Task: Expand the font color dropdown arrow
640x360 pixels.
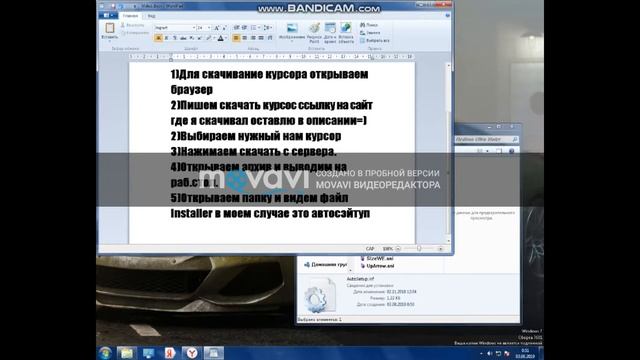Action: coord(226,38)
